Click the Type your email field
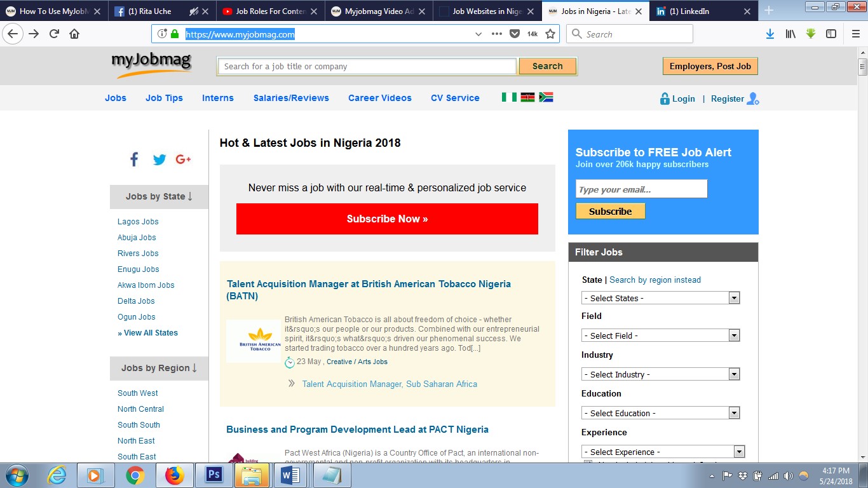The height and width of the screenshot is (488, 868). tap(641, 189)
